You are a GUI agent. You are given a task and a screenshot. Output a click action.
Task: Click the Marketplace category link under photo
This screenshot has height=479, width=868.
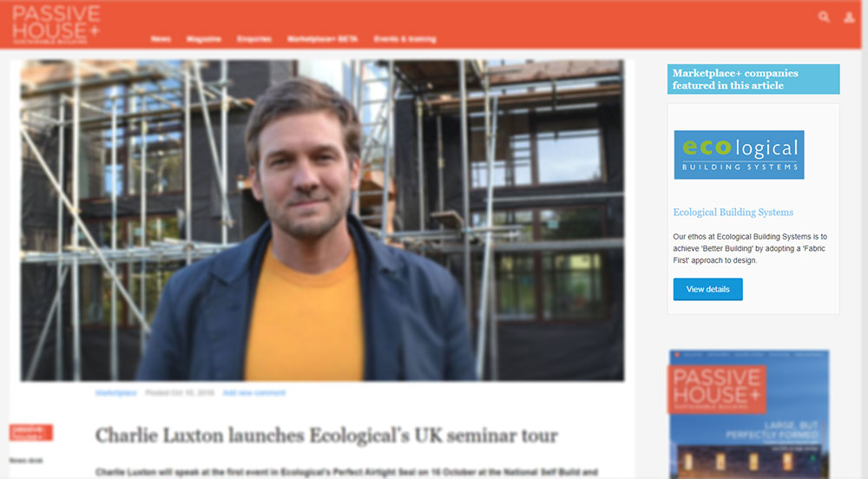pyautogui.click(x=115, y=393)
